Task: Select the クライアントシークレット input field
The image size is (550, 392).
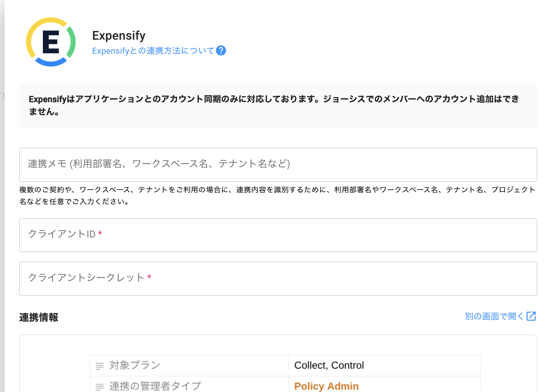Action: 278,279
